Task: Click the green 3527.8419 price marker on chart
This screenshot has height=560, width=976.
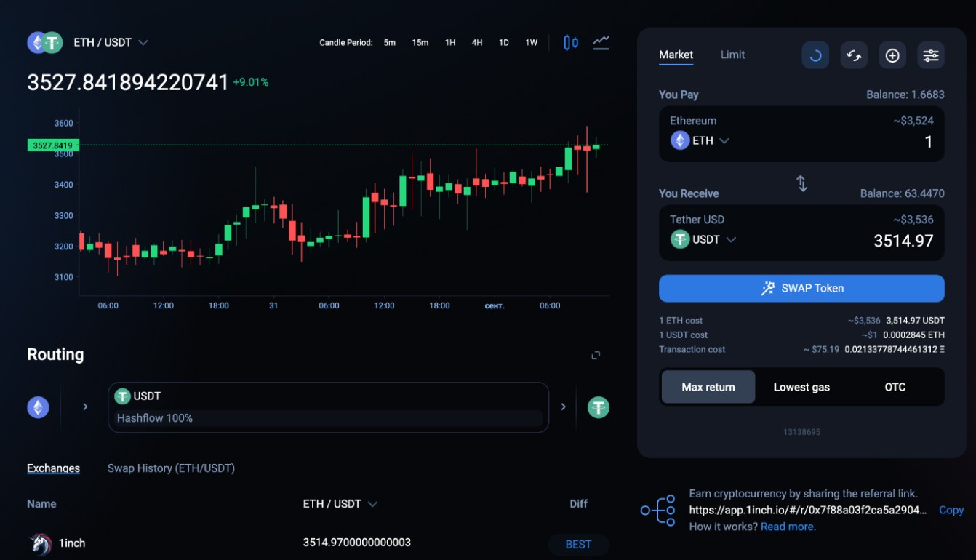Action: click(53, 145)
